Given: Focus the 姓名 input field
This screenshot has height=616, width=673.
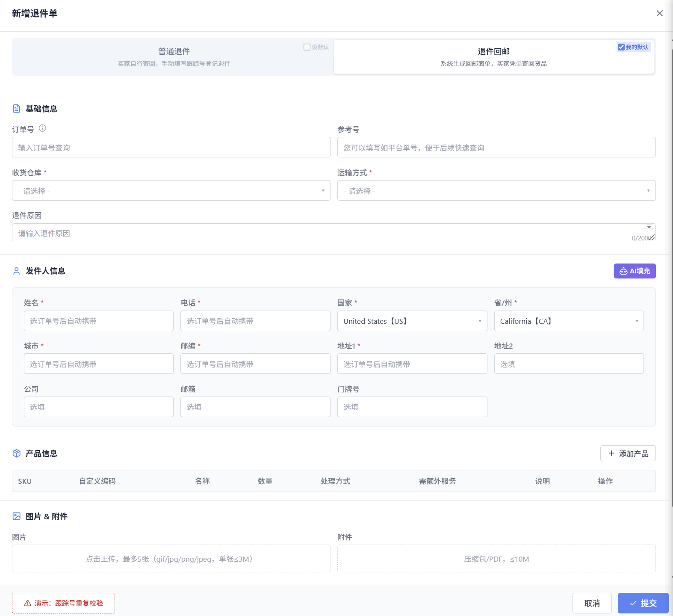Looking at the screenshot, I should point(99,321).
